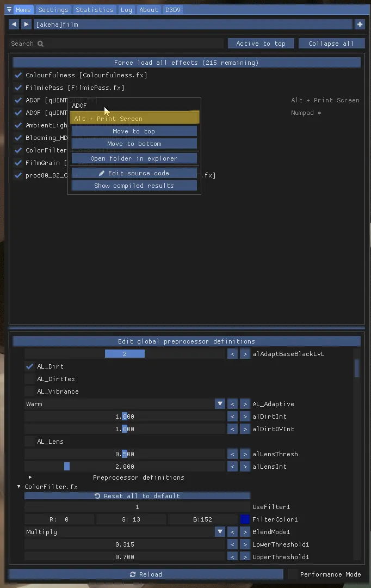Decrease UpperThreshold1 value arrow

click(232, 557)
